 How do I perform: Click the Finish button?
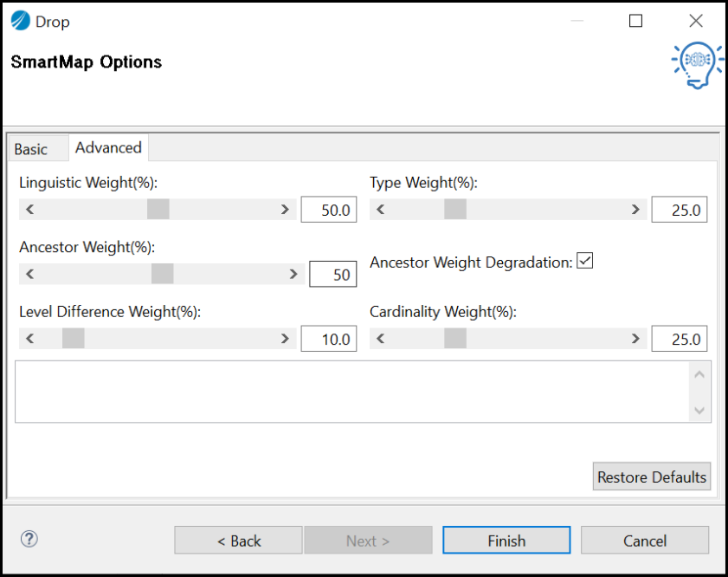[x=506, y=541]
